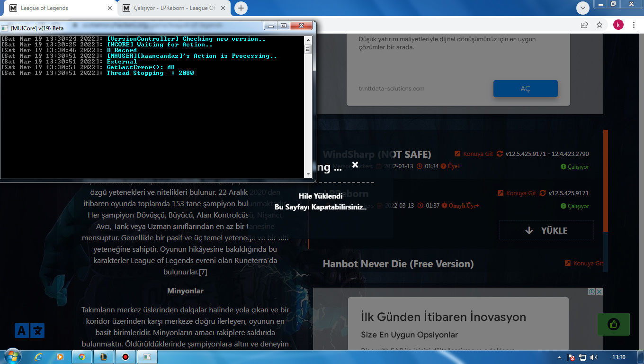
Task: Click the share page icon in address bar
Action: click(584, 25)
